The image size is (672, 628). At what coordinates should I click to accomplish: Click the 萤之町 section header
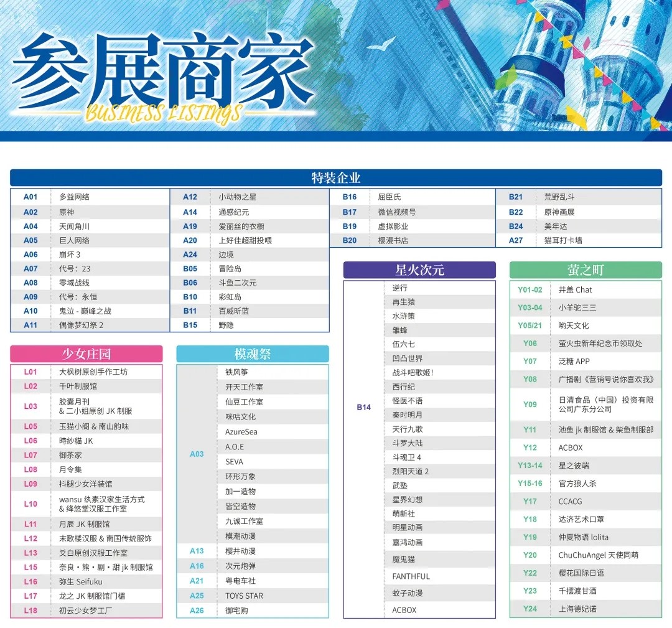coord(586,270)
